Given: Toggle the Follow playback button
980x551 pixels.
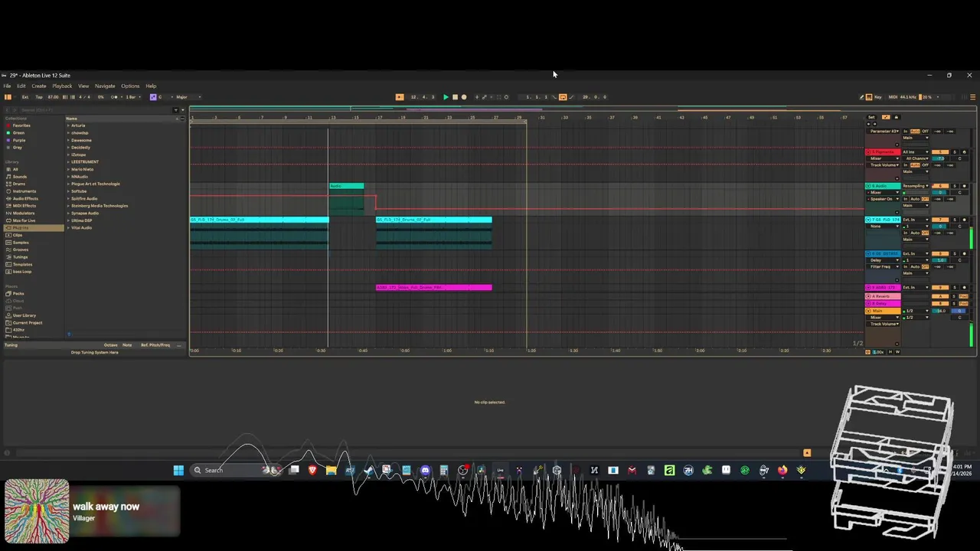Looking at the screenshot, I should pos(400,97).
